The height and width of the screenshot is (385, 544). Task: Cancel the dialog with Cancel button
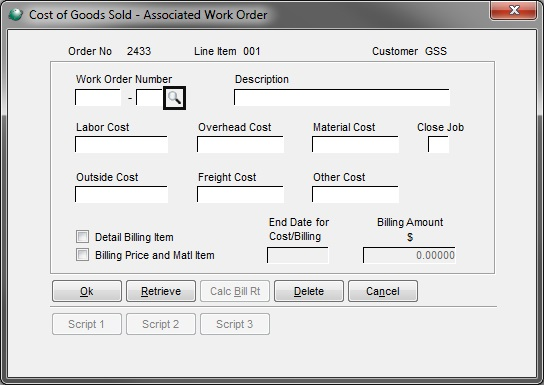383,291
